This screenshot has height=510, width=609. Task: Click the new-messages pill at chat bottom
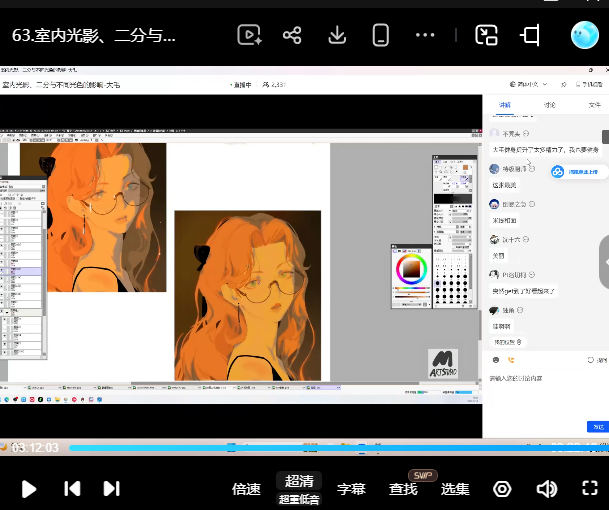(507, 342)
